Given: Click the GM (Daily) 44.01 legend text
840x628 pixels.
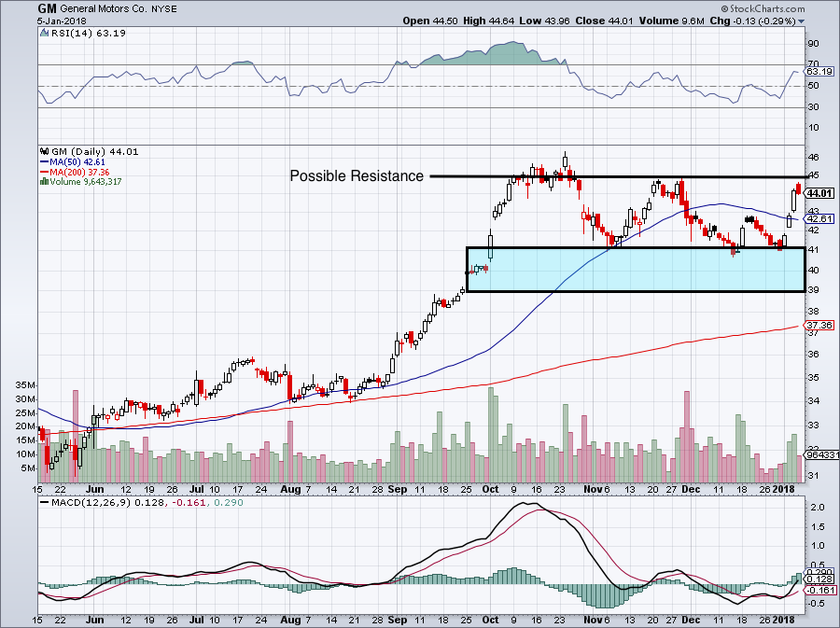Looking at the screenshot, I should [x=95, y=152].
